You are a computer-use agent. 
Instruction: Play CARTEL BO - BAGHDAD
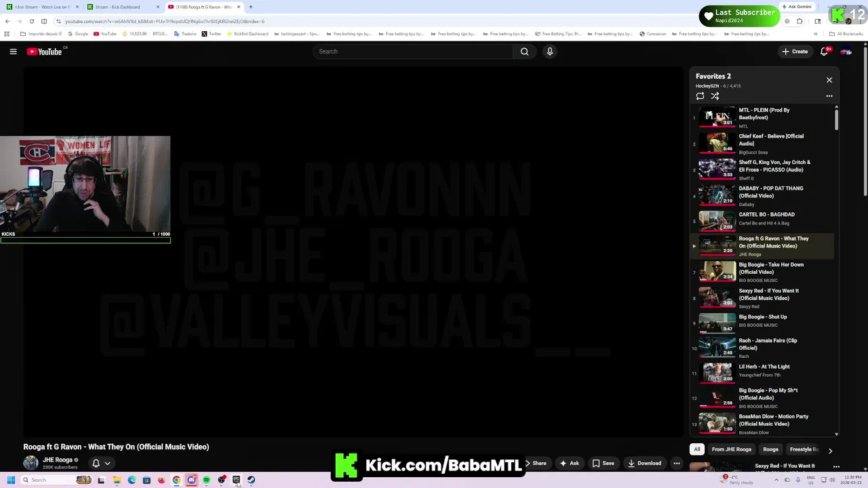763,221
